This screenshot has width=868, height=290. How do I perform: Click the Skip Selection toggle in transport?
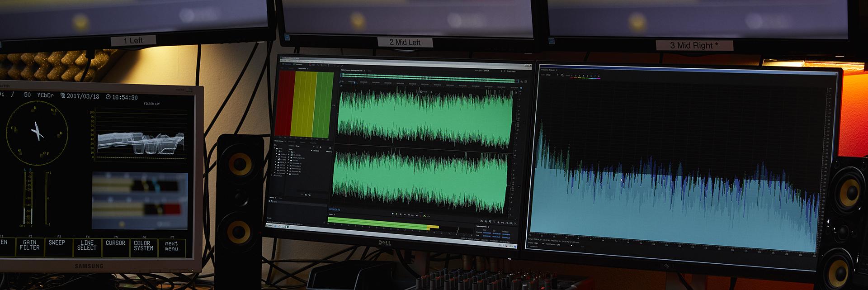pos(429,216)
